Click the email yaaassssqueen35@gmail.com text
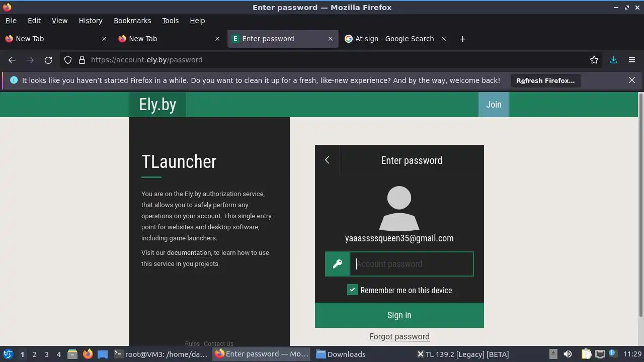 point(399,238)
